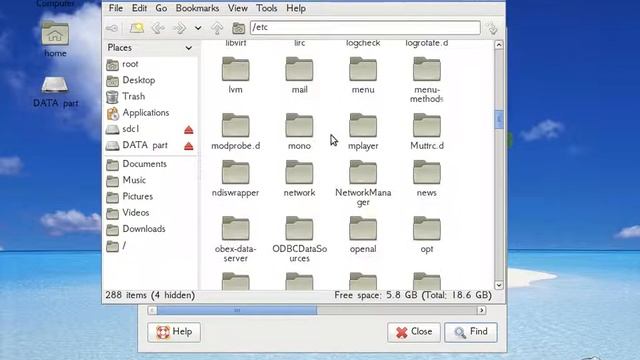Click horizontal scrollbar thumb in dialog
The height and width of the screenshot is (360, 640).
point(237,310)
